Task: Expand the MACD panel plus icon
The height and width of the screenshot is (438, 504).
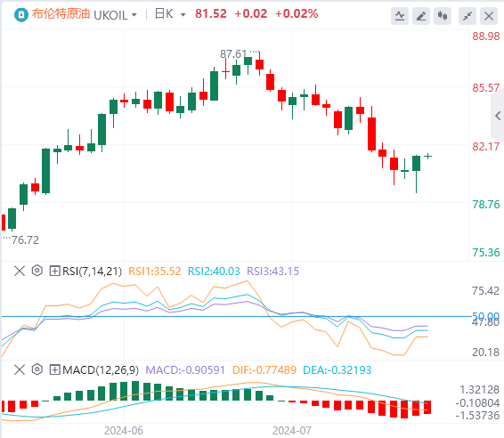Action: tap(54, 369)
